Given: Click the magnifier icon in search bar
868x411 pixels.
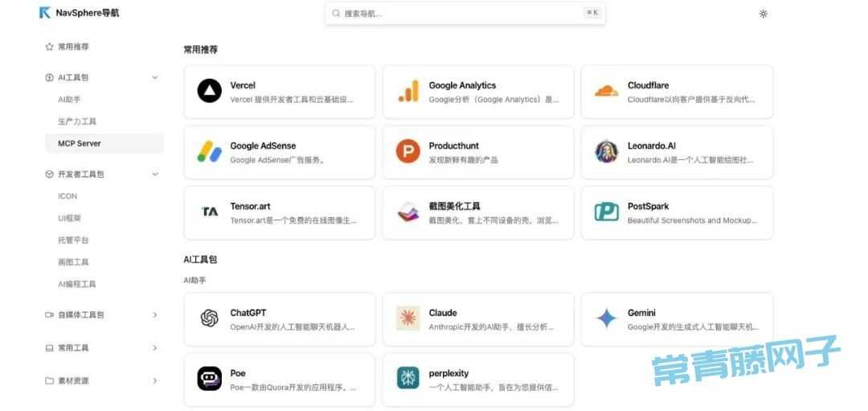Looking at the screenshot, I should (x=336, y=14).
